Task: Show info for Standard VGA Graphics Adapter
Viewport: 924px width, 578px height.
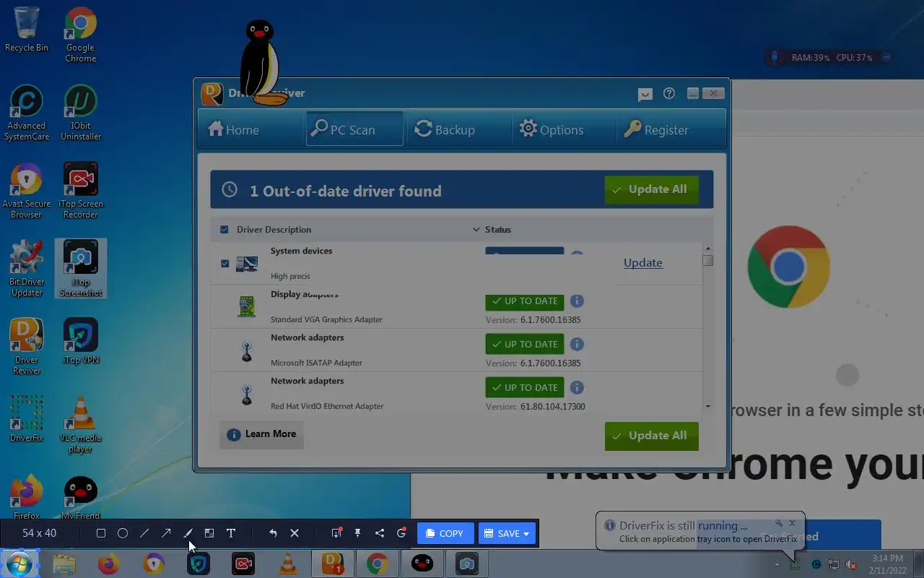Action: 577,301
